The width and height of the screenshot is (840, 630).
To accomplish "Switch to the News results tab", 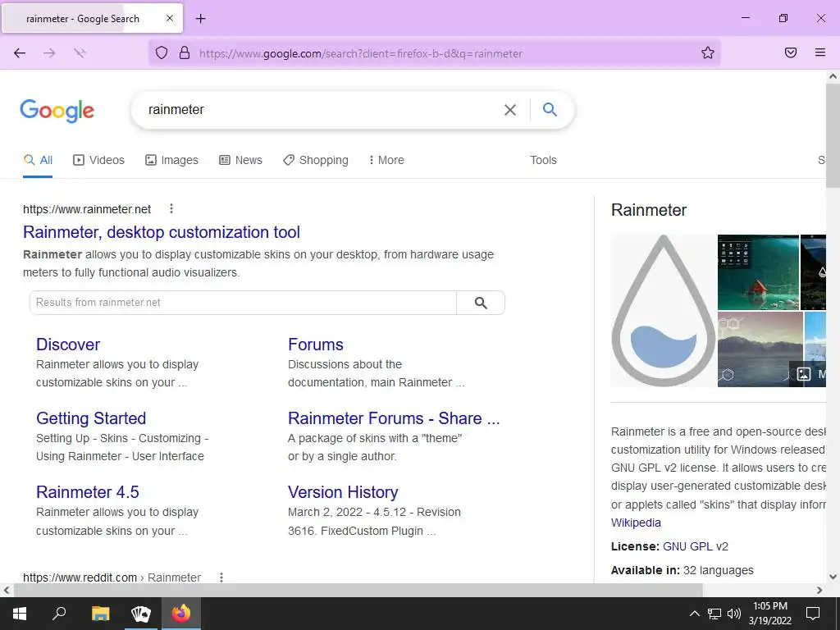I will coord(240,160).
